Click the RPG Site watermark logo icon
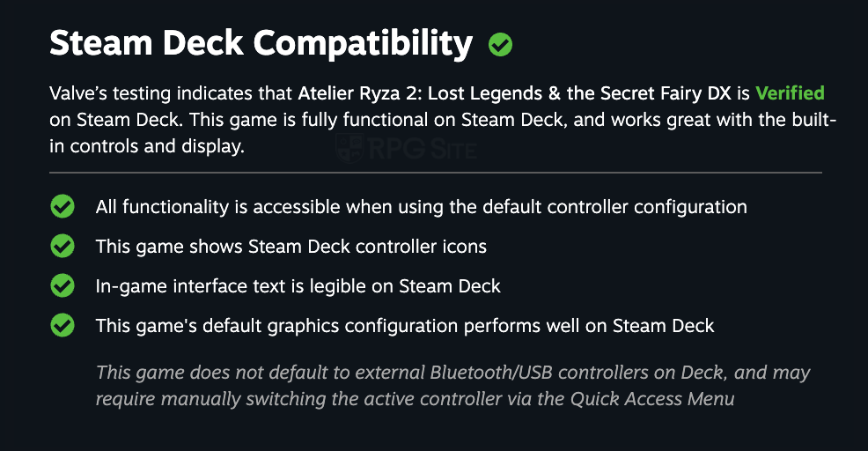The image size is (868, 451). click(x=352, y=147)
